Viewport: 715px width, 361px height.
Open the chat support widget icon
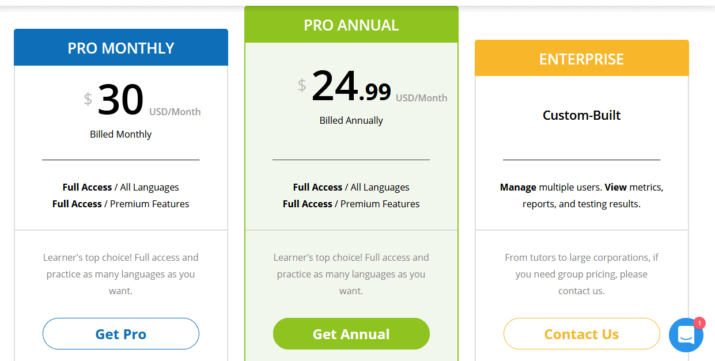tap(686, 335)
